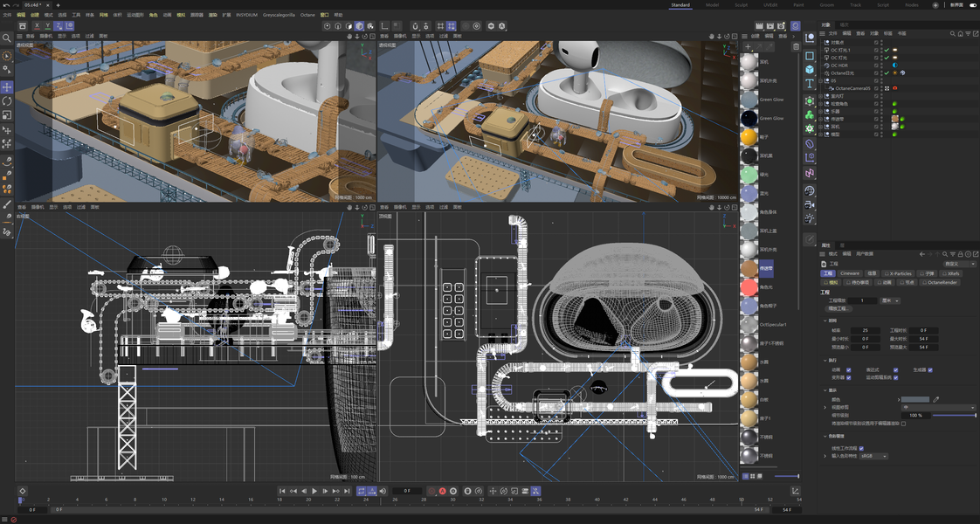Click the Record keyframe button
The image size is (980, 524).
(x=431, y=492)
